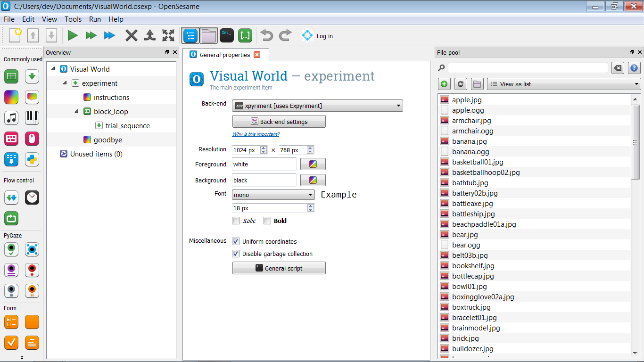Run the experiment fullscreen with green play button
This screenshot has width=644, height=362.
pyautogui.click(x=73, y=36)
